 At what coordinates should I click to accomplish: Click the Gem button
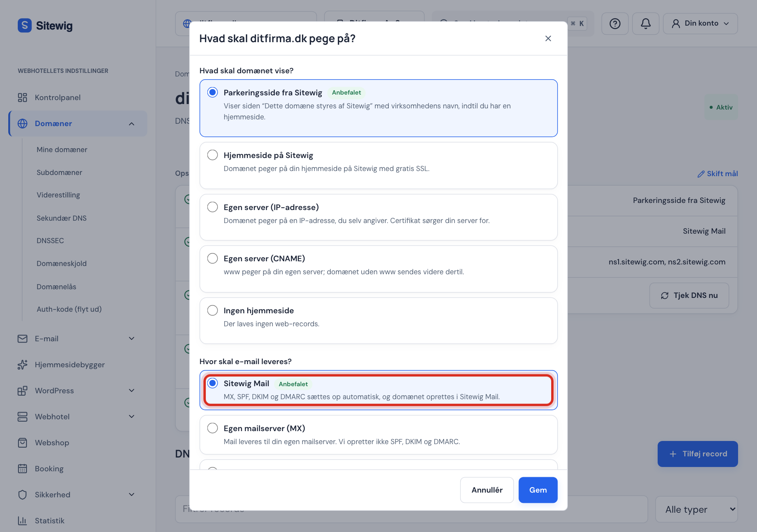538,490
